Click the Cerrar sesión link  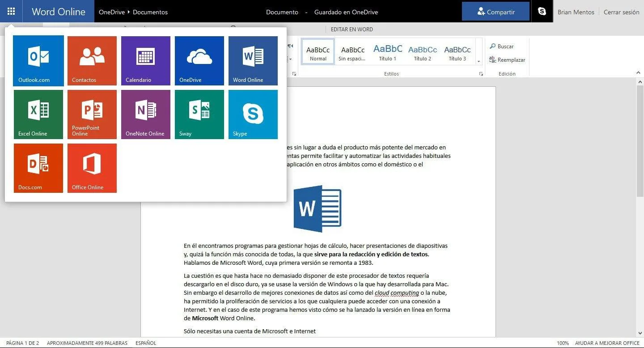point(621,12)
